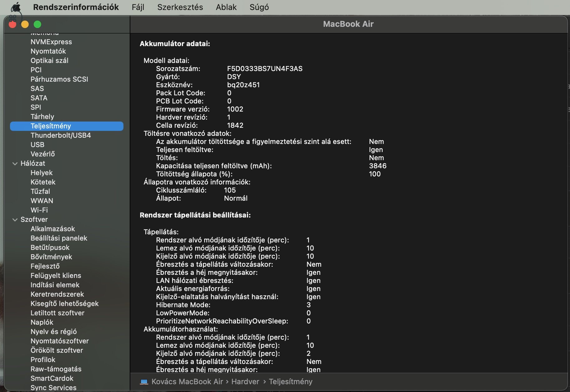570x392 pixels.
Task: Select SAS in the sidebar
Action: coord(37,88)
